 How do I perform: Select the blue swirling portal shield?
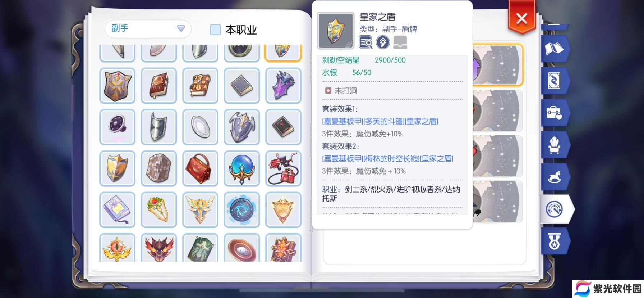tap(241, 210)
